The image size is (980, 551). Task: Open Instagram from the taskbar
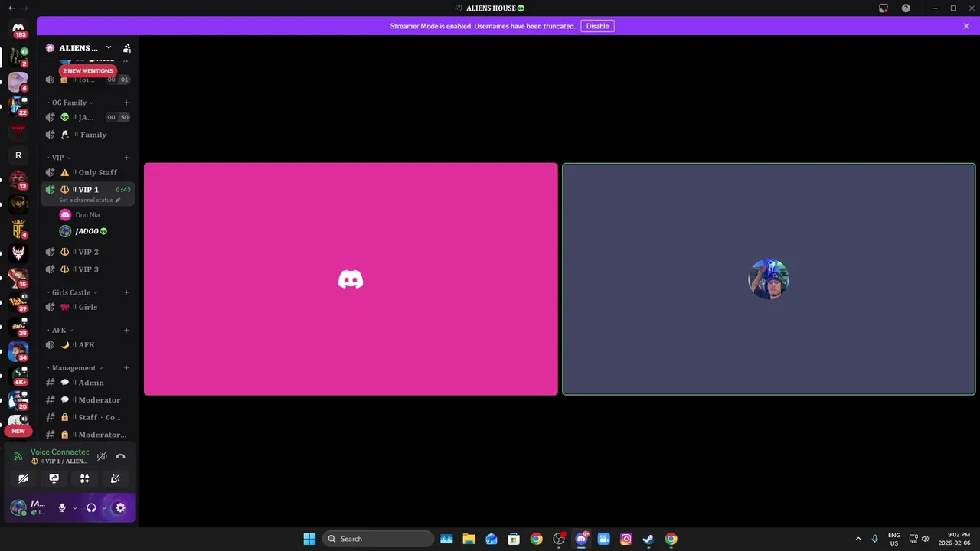[x=626, y=539]
